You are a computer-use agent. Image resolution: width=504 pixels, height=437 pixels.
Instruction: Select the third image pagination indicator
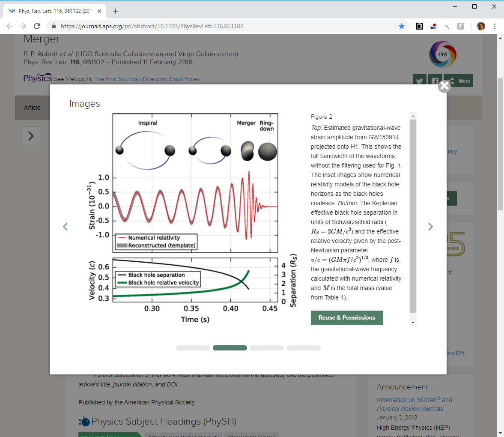pos(266,348)
